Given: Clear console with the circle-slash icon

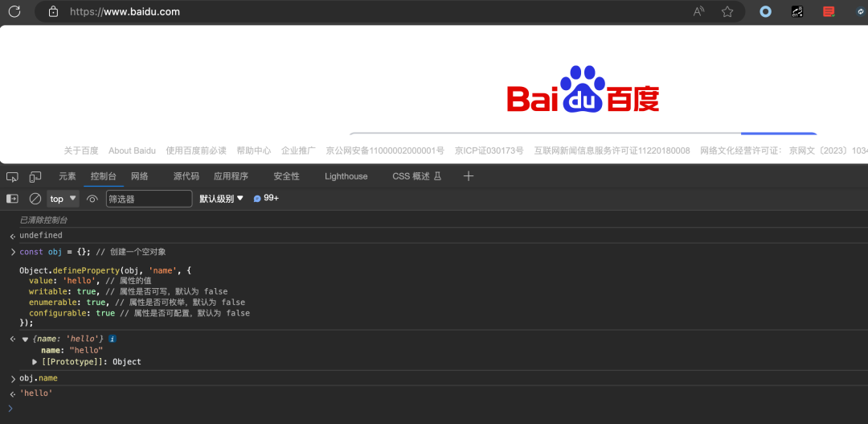Looking at the screenshot, I should [35, 199].
